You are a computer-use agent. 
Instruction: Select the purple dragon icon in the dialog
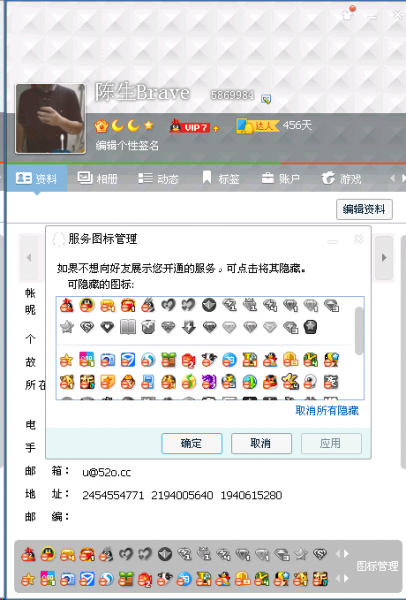(209, 382)
